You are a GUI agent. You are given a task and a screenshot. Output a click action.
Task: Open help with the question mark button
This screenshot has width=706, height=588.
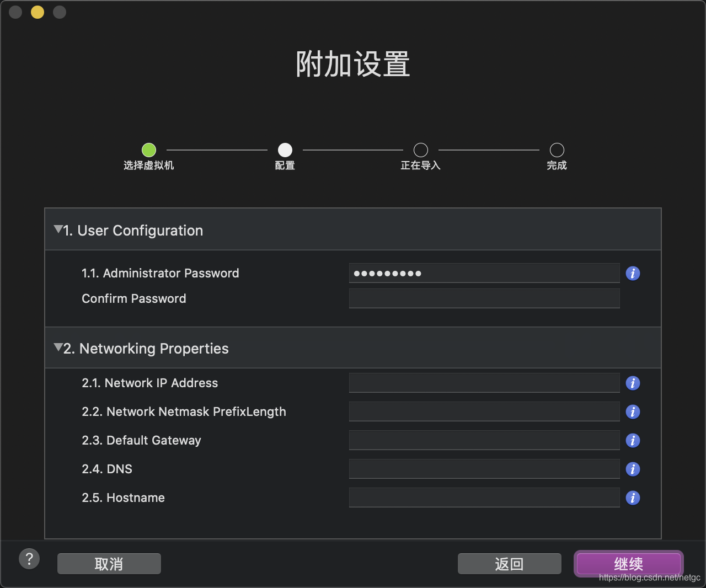coord(29,559)
